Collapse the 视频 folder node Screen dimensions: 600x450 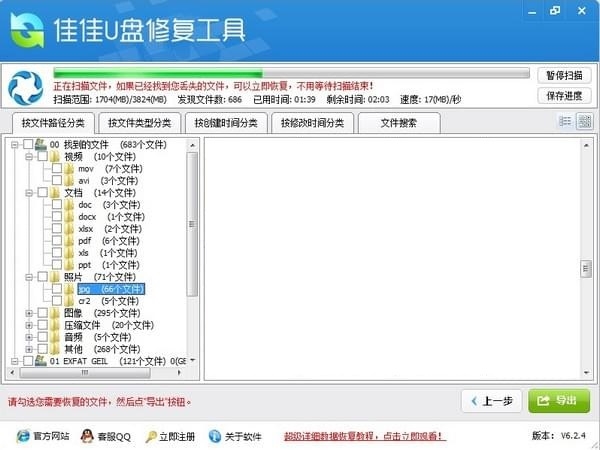(x=29, y=157)
